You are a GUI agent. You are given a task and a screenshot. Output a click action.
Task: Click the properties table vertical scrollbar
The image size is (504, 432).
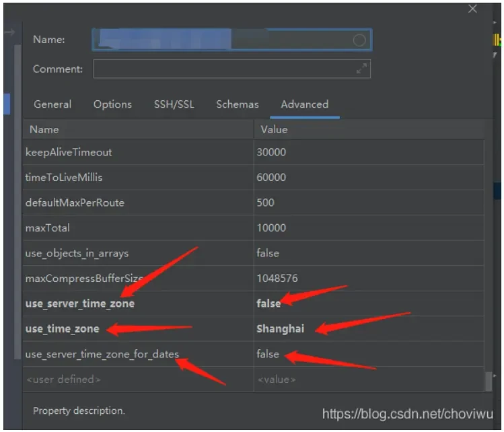pyautogui.click(x=489, y=381)
